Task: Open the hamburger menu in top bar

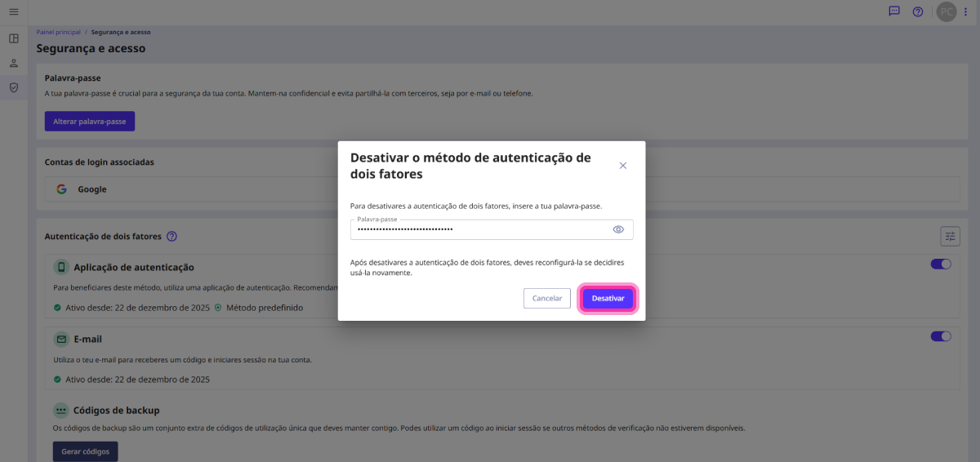Action: pyautogui.click(x=13, y=11)
